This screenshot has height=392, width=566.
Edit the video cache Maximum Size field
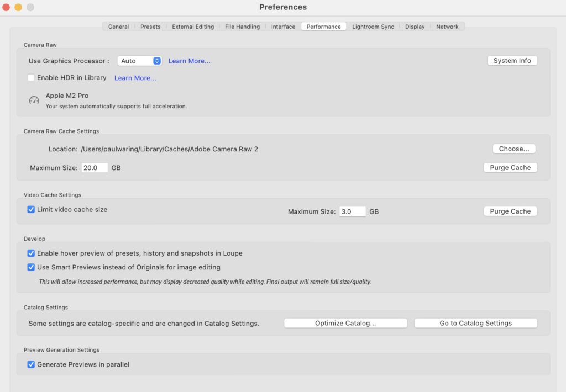[352, 211]
